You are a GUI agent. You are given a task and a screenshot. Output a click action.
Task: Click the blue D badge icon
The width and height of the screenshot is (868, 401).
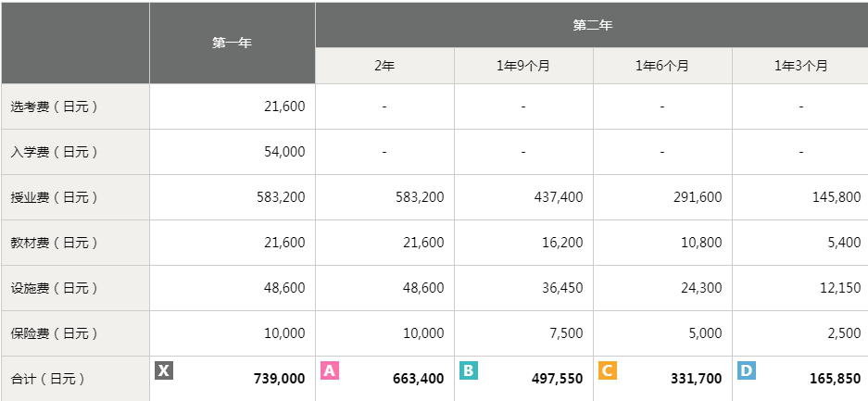pyautogui.click(x=747, y=370)
